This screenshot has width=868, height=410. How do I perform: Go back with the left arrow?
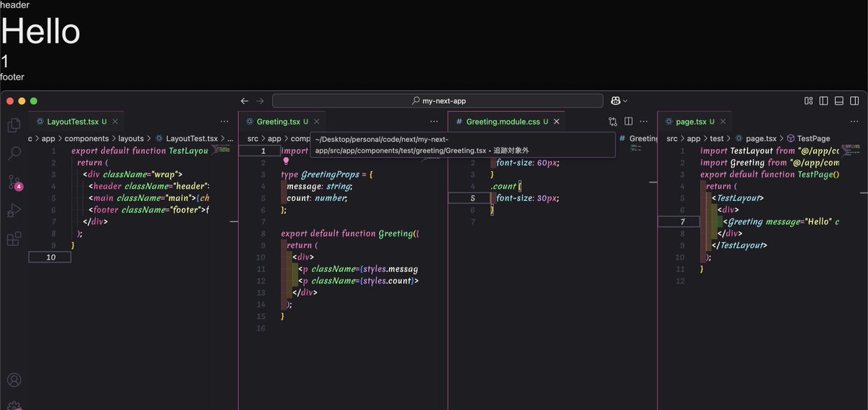click(244, 101)
